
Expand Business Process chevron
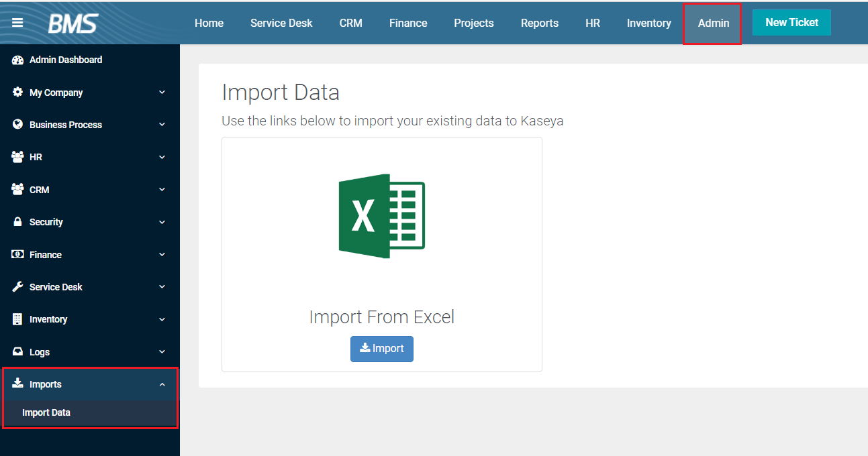pos(162,125)
